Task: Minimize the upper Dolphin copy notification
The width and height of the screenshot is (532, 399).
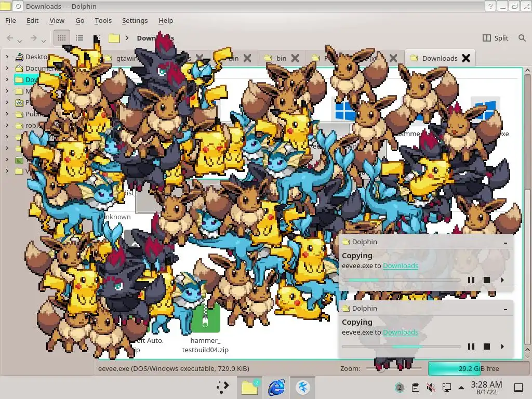Action: [506, 243]
